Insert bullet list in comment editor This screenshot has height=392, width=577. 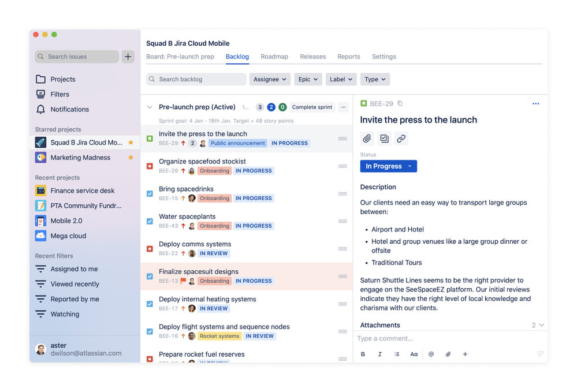(x=397, y=354)
